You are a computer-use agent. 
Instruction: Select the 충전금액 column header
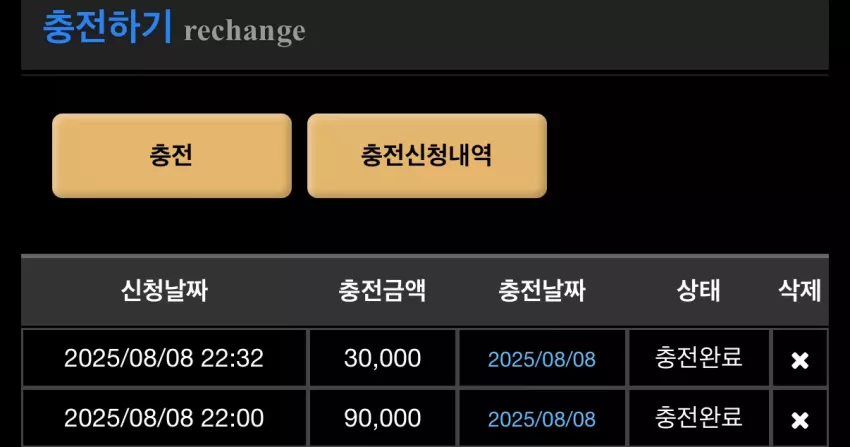382,290
